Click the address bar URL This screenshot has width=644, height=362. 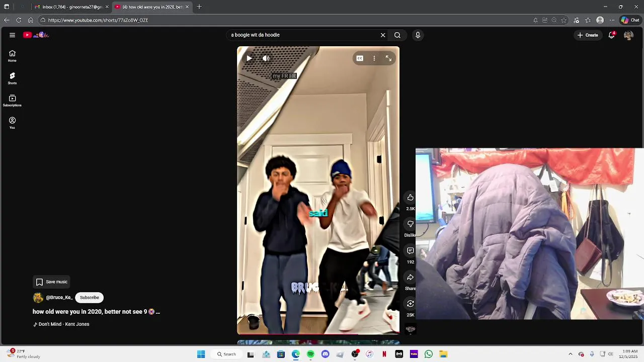98,20
